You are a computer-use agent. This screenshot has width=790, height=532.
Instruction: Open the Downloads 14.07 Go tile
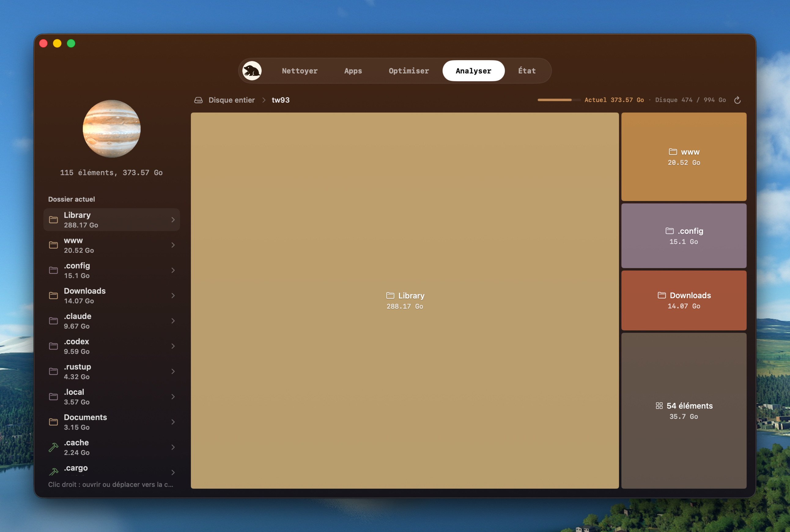click(684, 300)
